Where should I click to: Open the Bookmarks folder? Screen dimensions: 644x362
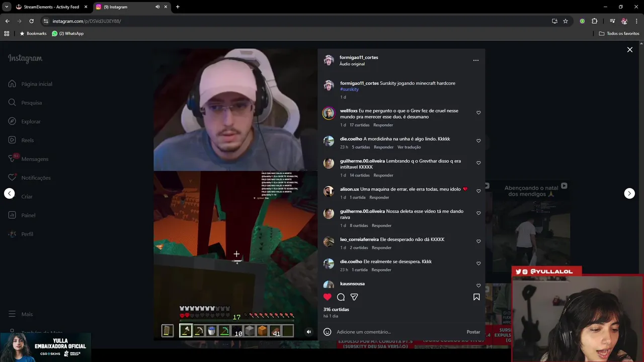(x=33, y=34)
